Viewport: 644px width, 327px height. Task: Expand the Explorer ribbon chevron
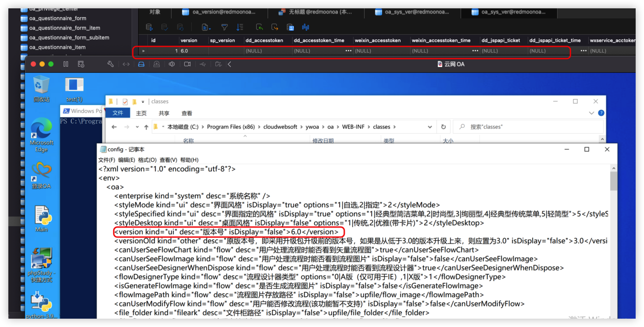click(x=591, y=113)
